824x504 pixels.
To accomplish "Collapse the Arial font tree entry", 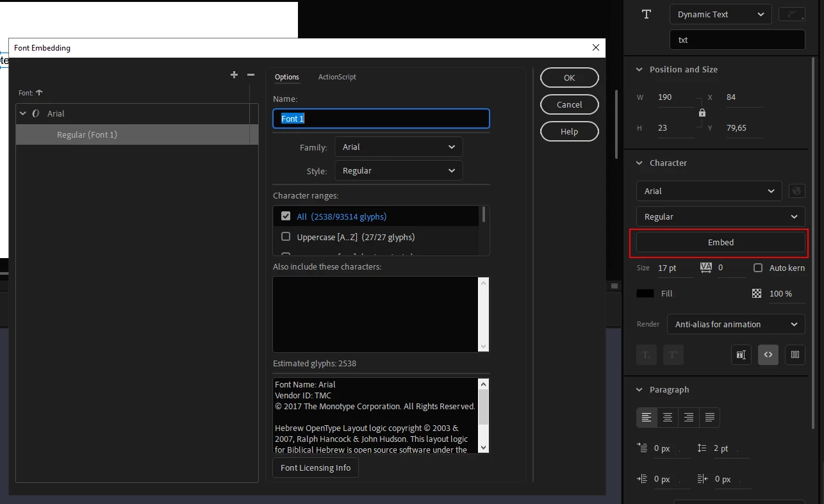I will pyautogui.click(x=23, y=113).
